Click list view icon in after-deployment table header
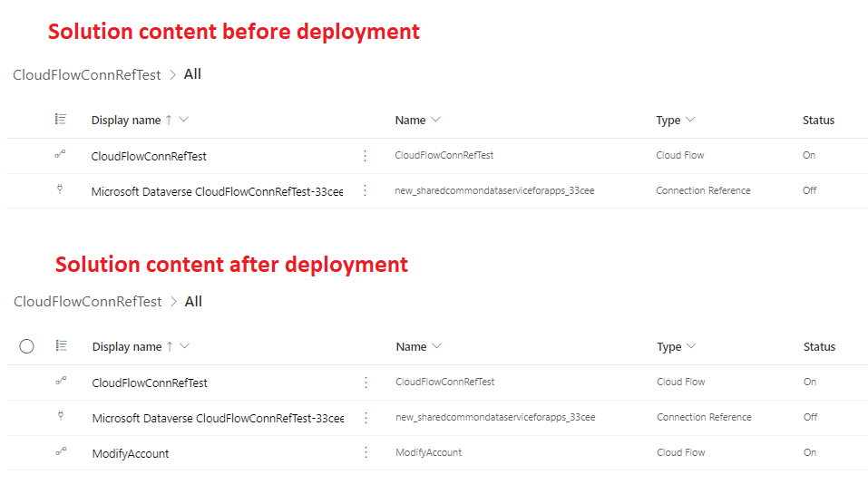Image resolution: width=868 pixels, height=494 pixels. coord(61,346)
